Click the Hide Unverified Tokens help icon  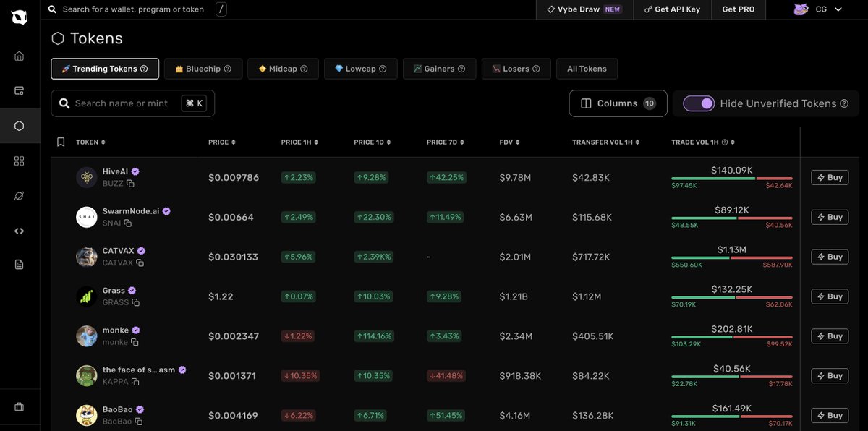843,104
